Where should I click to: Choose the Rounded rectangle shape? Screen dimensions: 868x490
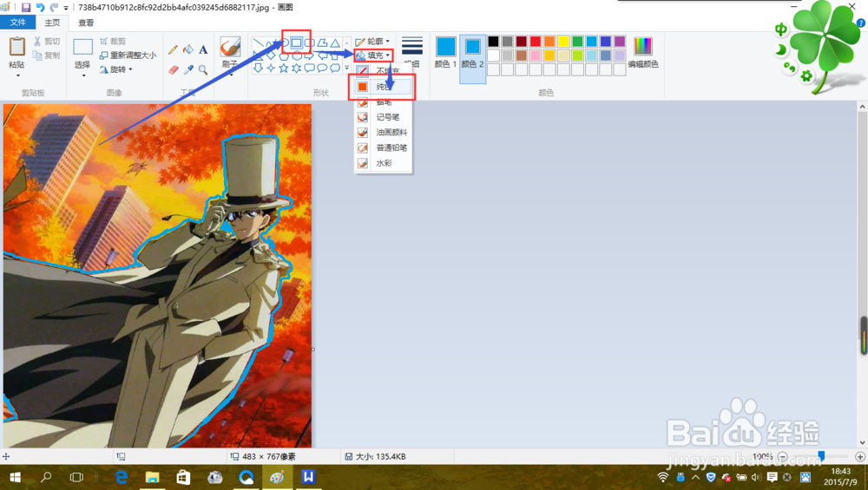[310, 42]
